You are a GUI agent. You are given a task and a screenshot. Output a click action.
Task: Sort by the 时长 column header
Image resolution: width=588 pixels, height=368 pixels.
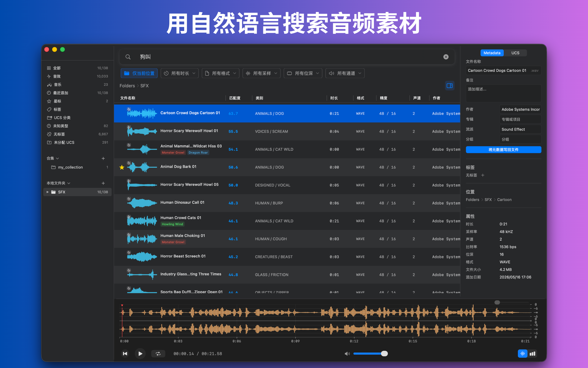coord(334,98)
